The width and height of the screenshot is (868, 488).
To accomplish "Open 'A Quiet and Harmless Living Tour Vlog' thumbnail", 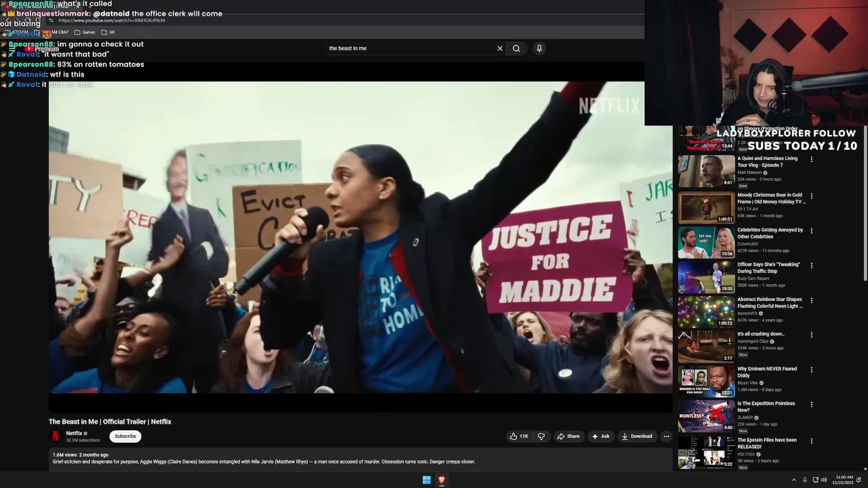I will pyautogui.click(x=706, y=171).
